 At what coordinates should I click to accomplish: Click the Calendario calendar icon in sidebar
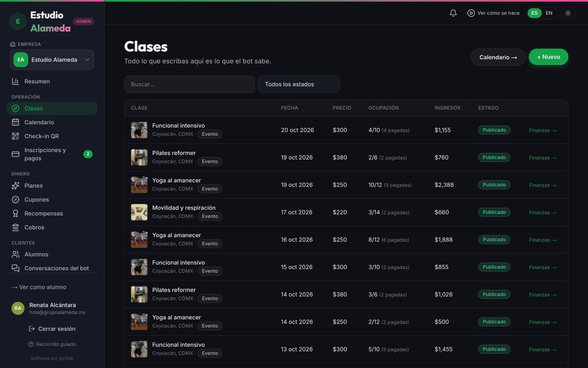(x=15, y=122)
